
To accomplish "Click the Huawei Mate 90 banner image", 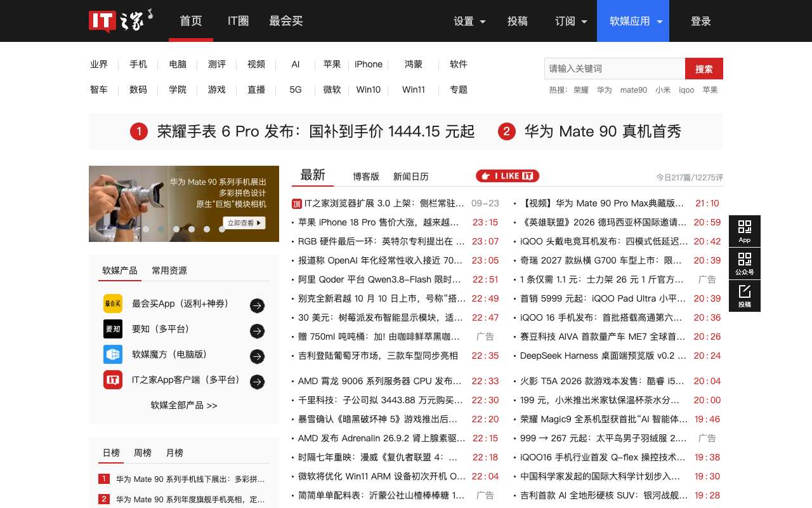I will pyautogui.click(x=184, y=204).
